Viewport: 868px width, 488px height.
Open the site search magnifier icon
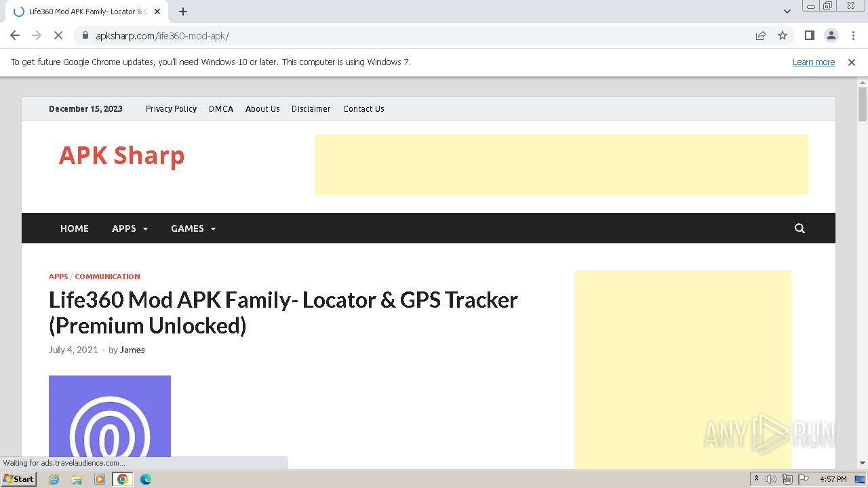(x=800, y=228)
